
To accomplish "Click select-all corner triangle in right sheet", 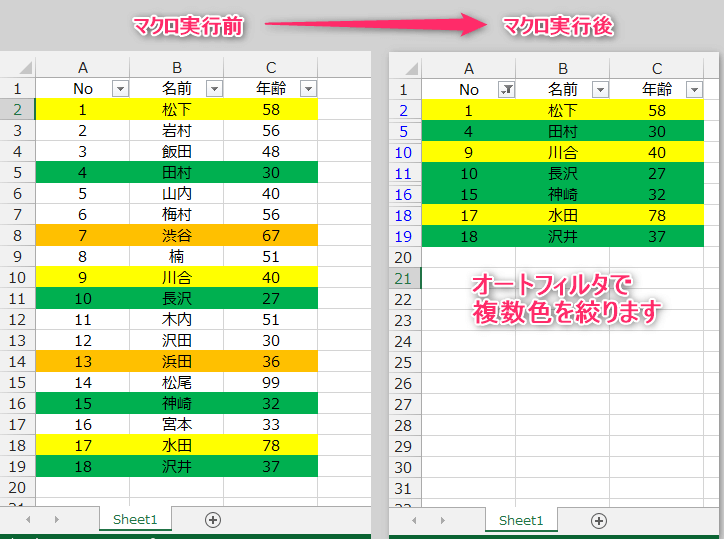I will (x=412, y=68).
